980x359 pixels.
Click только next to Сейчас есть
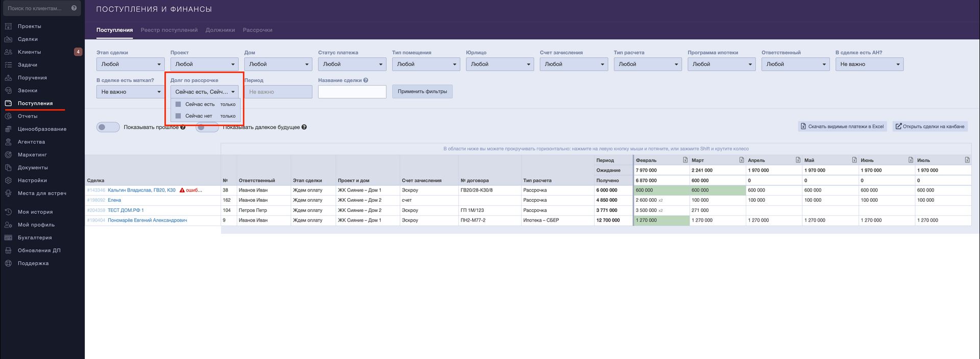(228, 104)
